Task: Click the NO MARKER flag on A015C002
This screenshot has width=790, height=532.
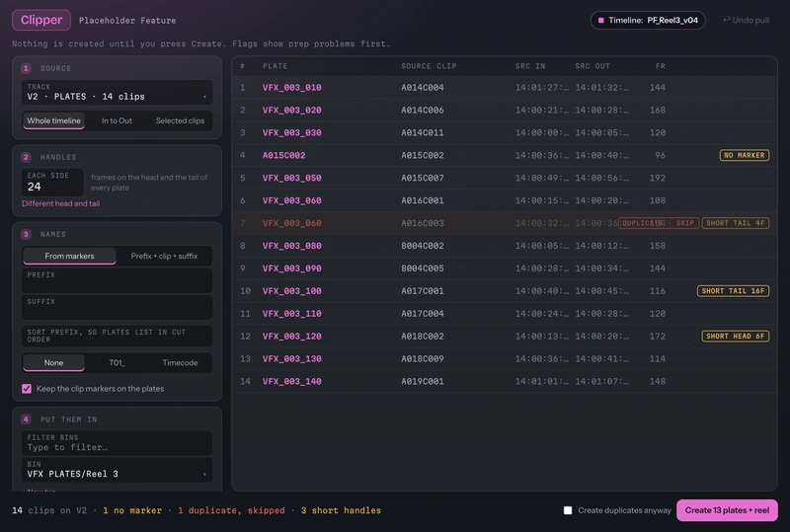Action: point(745,155)
